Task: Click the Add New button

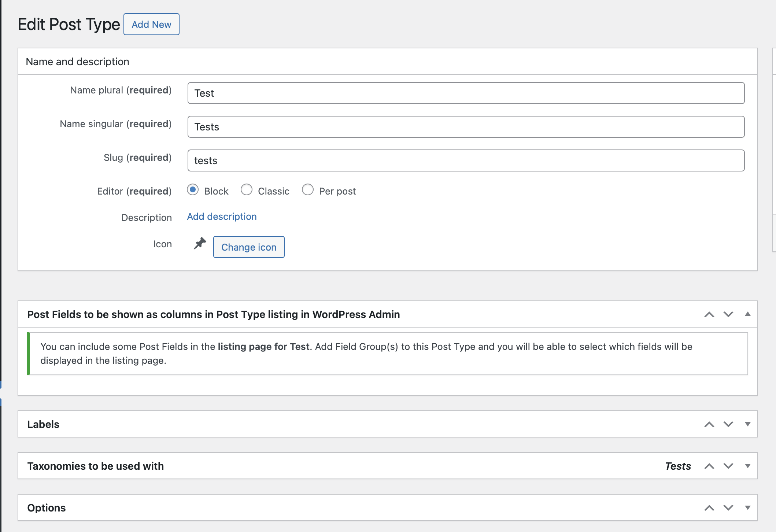Action: click(151, 25)
